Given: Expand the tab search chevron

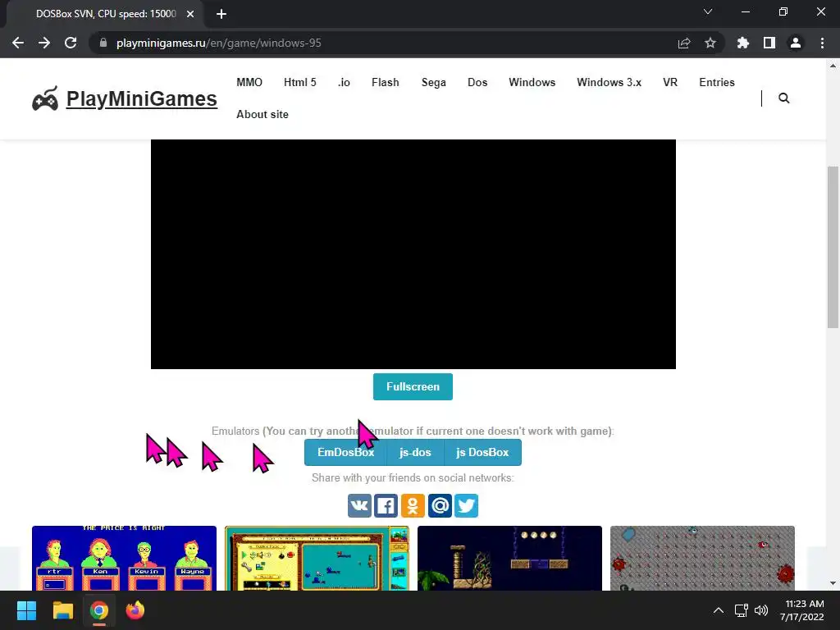Looking at the screenshot, I should pyautogui.click(x=708, y=11).
